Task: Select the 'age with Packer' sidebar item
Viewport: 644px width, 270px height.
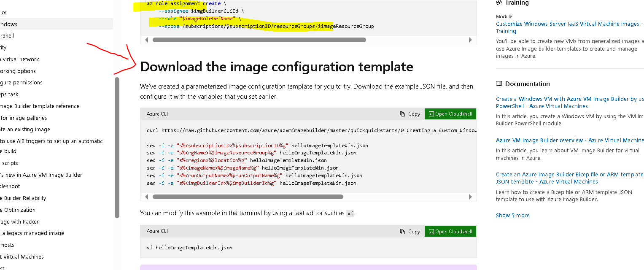Action: [19, 221]
